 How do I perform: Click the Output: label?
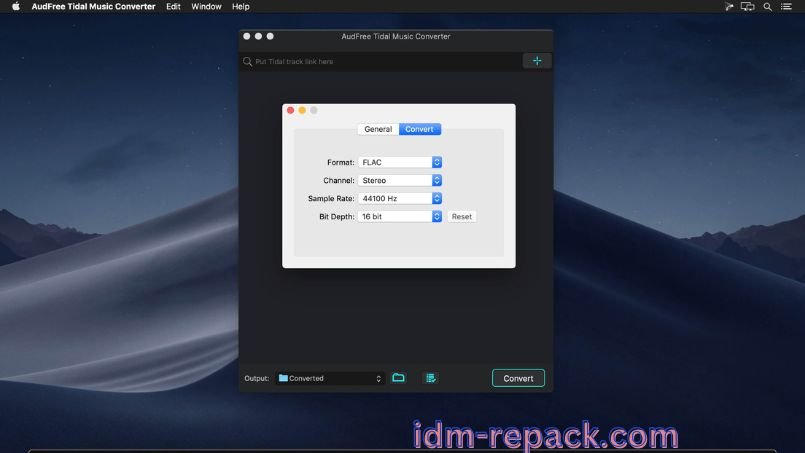click(257, 379)
